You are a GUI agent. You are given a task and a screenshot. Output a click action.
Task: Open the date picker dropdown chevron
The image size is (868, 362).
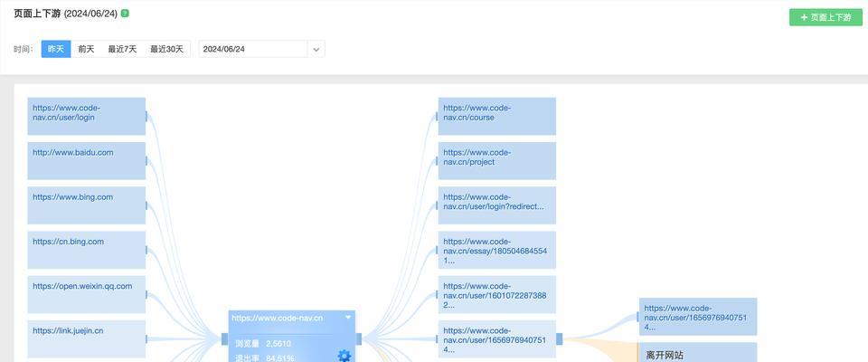click(316, 49)
